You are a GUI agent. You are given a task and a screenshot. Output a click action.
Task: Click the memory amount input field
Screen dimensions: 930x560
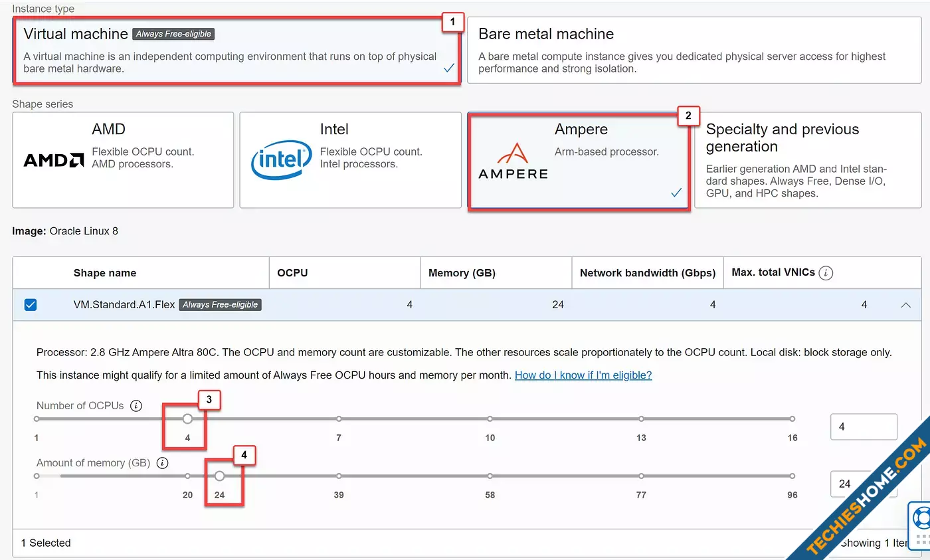pos(864,484)
